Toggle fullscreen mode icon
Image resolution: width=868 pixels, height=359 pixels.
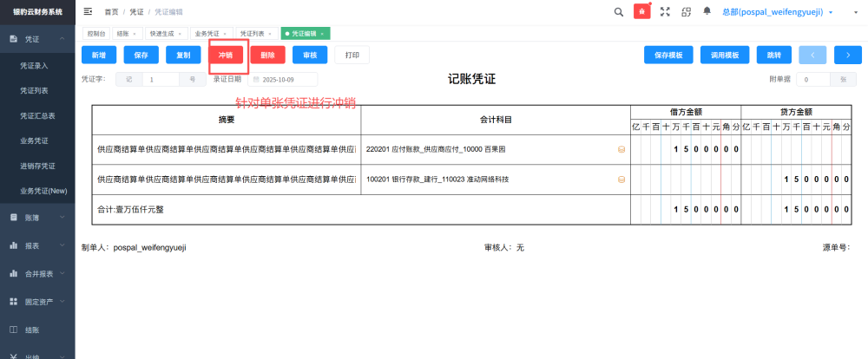tap(665, 11)
